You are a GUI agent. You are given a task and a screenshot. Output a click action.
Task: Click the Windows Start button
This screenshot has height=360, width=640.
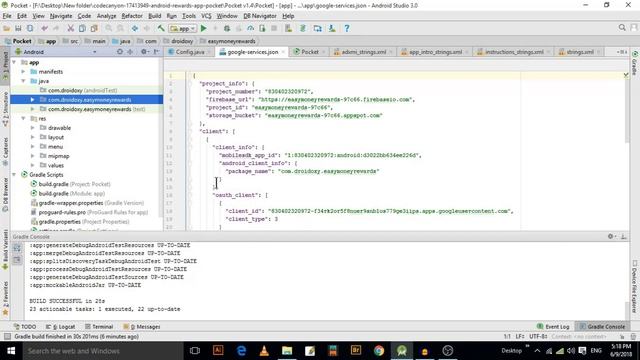[x=11, y=351]
